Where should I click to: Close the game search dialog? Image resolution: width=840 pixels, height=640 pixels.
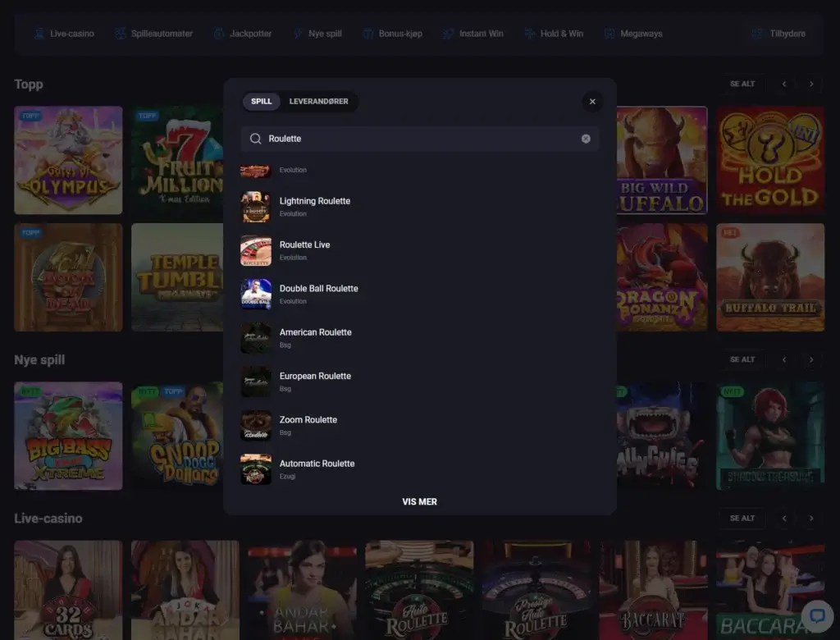click(x=592, y=102)
